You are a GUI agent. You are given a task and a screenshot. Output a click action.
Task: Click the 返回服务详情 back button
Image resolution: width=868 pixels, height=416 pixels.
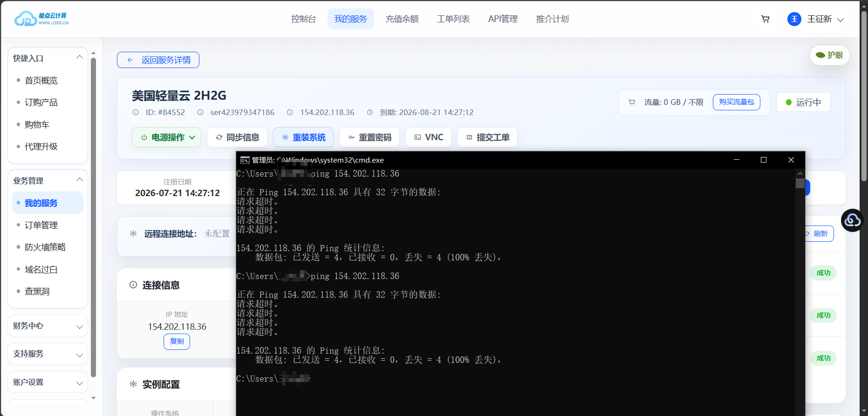click(158, 60)
